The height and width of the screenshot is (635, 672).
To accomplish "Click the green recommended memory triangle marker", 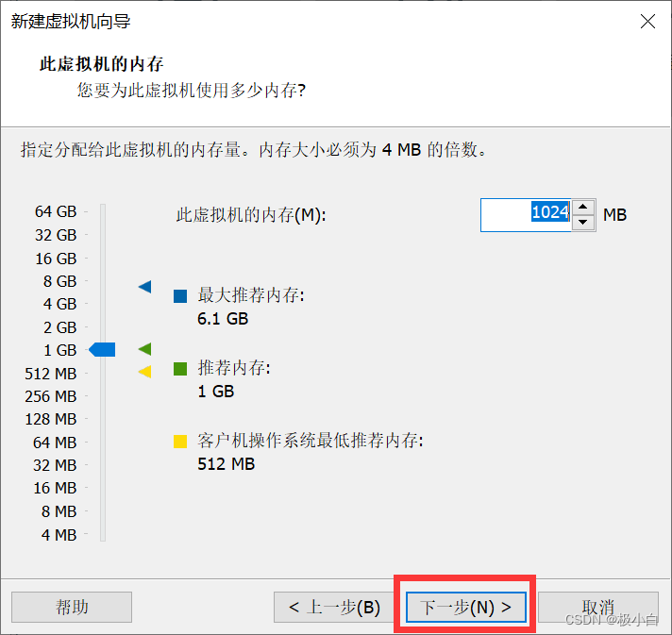I will 144,349.
